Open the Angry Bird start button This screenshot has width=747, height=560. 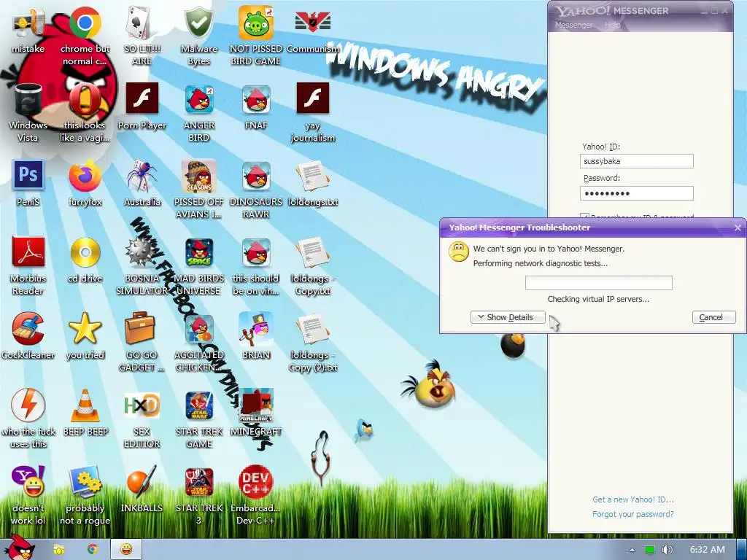[x=20, y=548]
